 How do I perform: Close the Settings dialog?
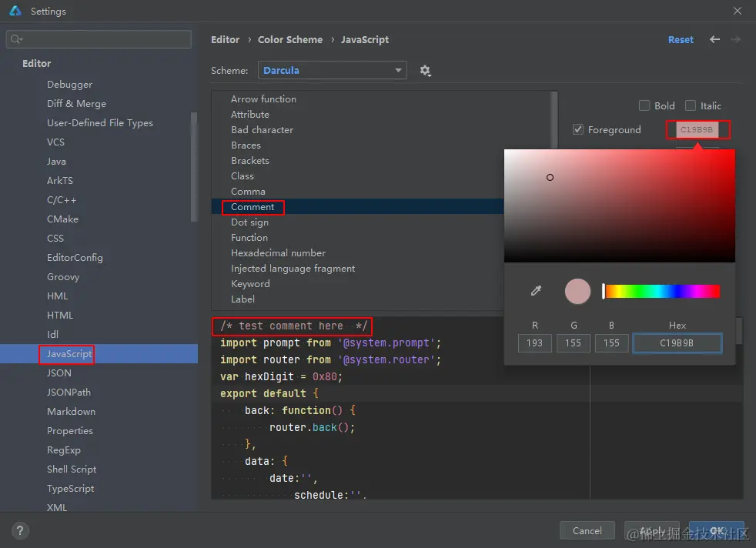(x=738, y=11)
